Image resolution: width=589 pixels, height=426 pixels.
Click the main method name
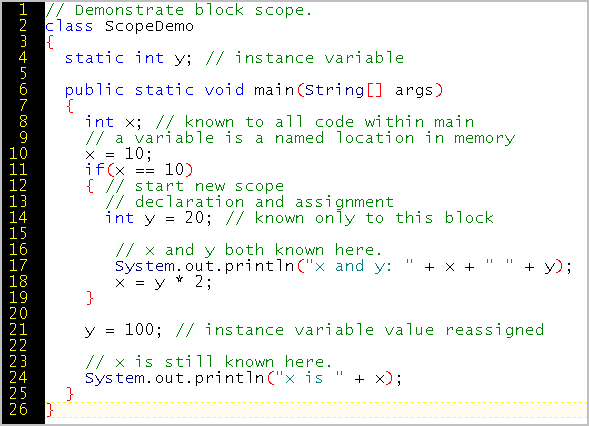(274, 90)
